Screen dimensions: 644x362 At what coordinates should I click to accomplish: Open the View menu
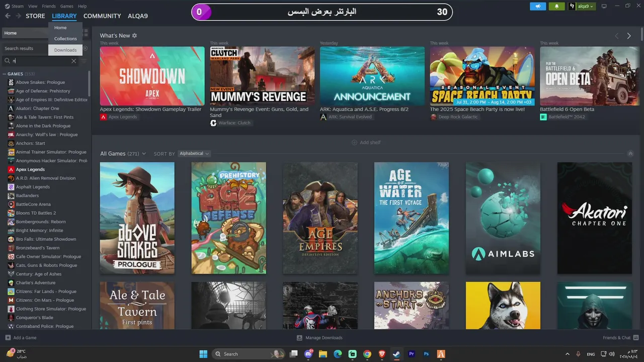33,6
